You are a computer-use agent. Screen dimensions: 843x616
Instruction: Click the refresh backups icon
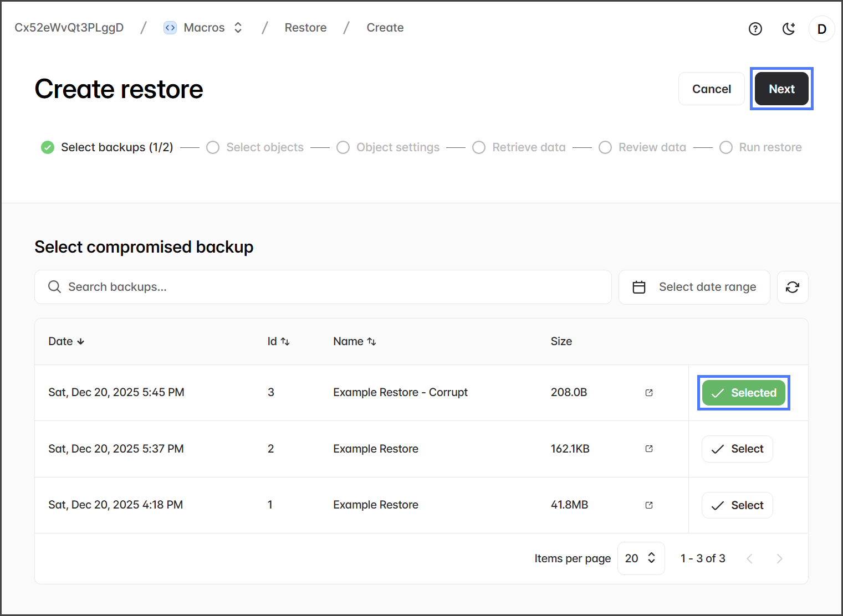click(x=792, y=287)
